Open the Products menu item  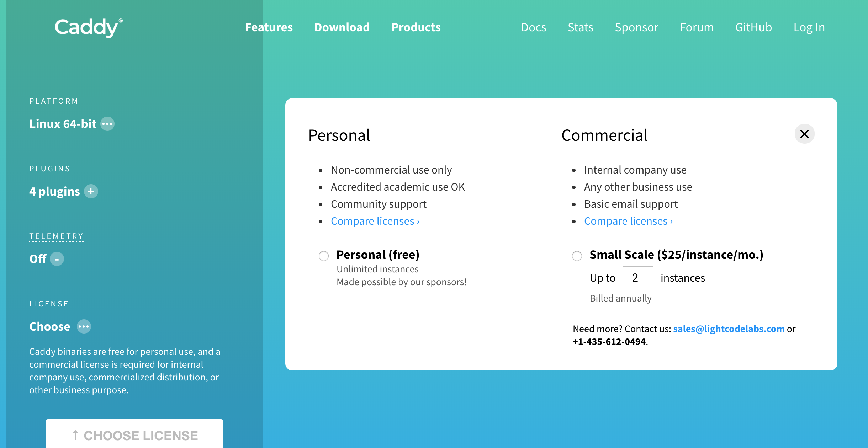(416, 27)
